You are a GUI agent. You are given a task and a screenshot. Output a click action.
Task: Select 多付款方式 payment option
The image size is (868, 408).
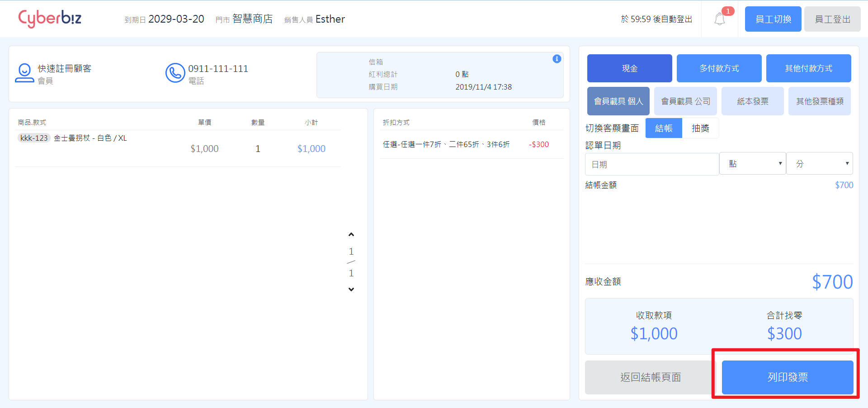(719, 68)
